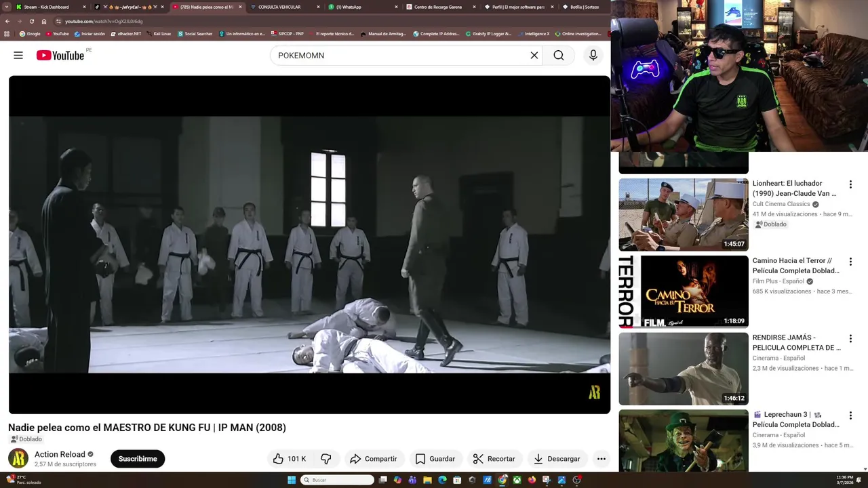This screenshot has height=488, width=868.
Task: Open Microsoft Store from taskbar
Action: pyautogui.click(x=457, y=480)
